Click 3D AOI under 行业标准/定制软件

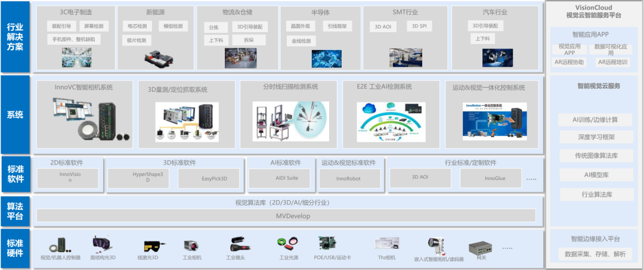coord(420,178)
